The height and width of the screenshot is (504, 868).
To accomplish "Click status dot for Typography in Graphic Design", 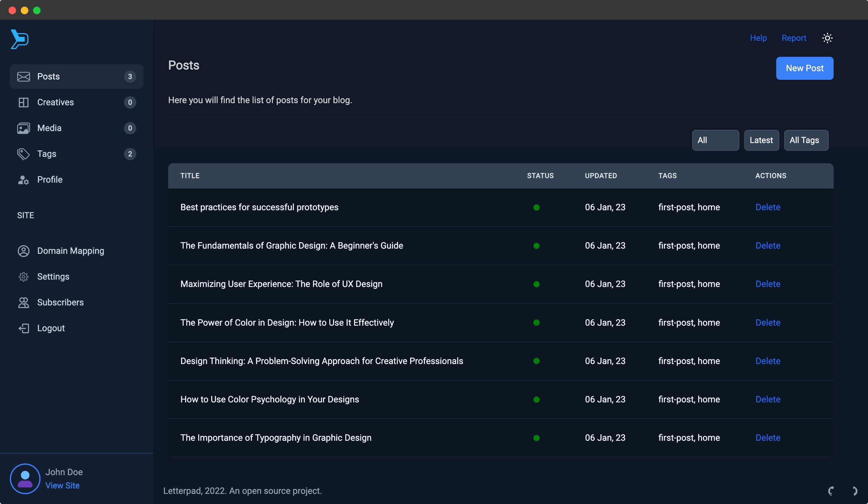I will point(536,438).
